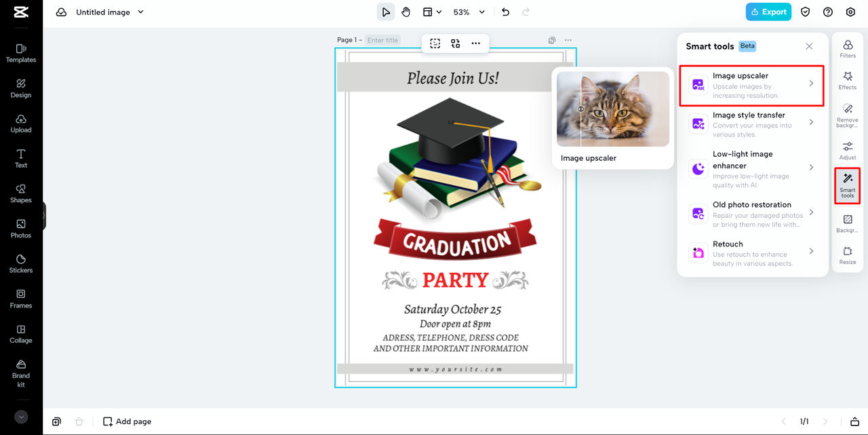The image size is (868, 435).
Task: Select the "Saturday October 25" text
Action: [453, 309]
